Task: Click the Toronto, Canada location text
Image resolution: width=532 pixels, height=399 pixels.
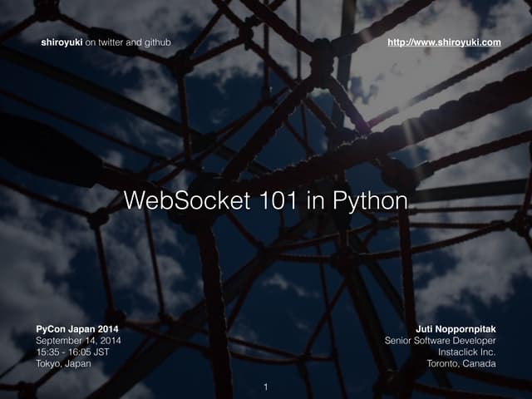Action: pyautogui.click(x=461, y=363)
